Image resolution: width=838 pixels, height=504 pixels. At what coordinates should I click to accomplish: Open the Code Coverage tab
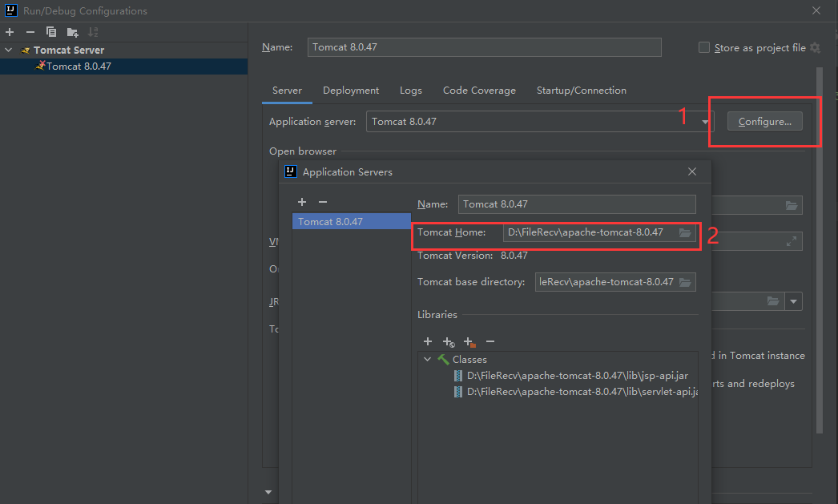479,91
